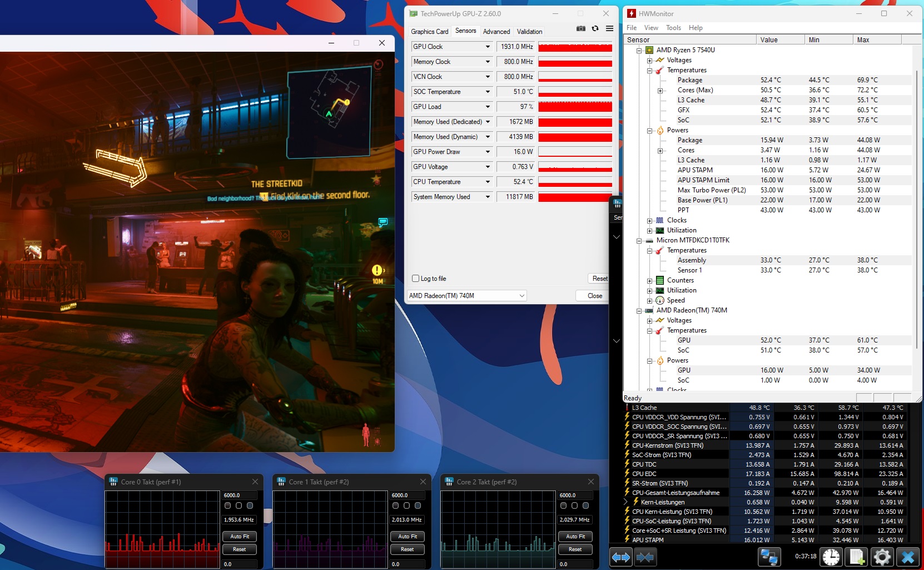Open the GPU Load sensor dropdown arrow
Image resolution: width=924 pixels, height=570 pixels.
pyautogui.click(x=488, y=107)
